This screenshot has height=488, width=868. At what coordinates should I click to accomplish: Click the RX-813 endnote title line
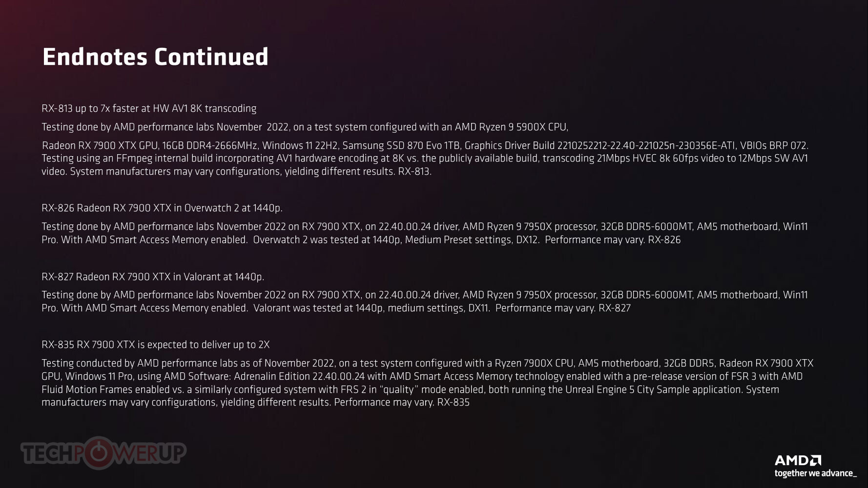[x=149, y=108]
